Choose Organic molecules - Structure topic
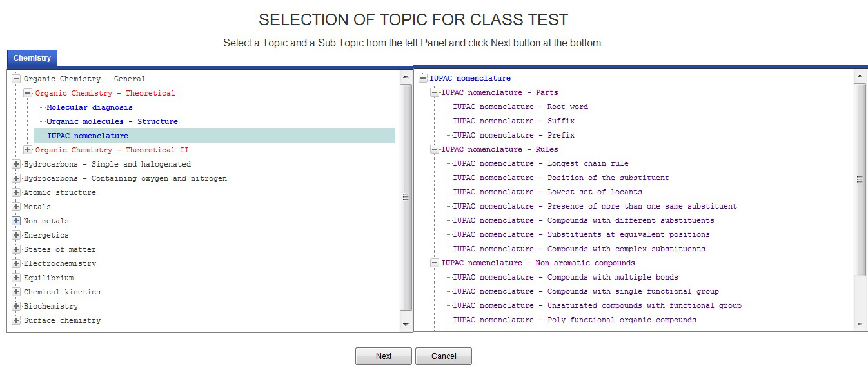 [x=112, y=121]
